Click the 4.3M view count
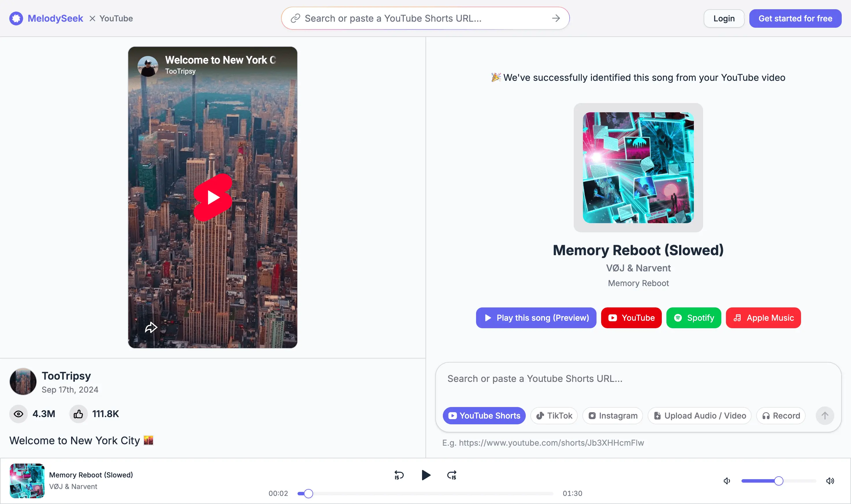Image resolution: width=851 pixels, height=504 pixels. click(44, 414)
